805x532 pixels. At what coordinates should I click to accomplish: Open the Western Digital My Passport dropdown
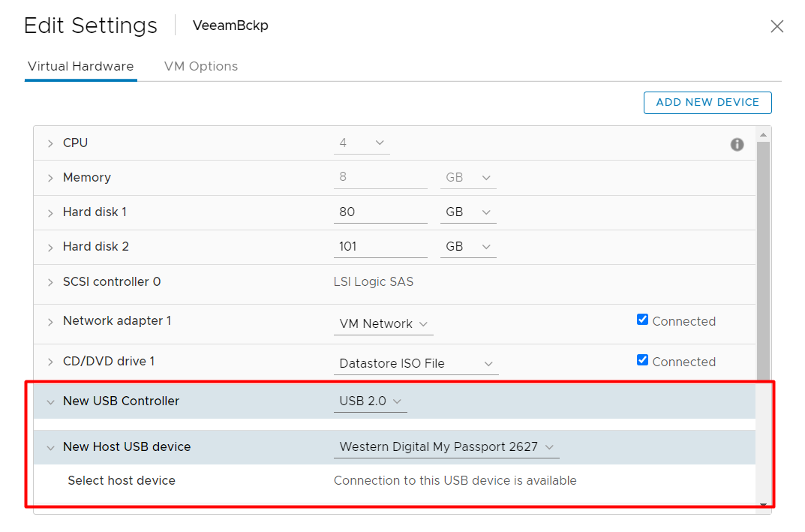(446, 447)
